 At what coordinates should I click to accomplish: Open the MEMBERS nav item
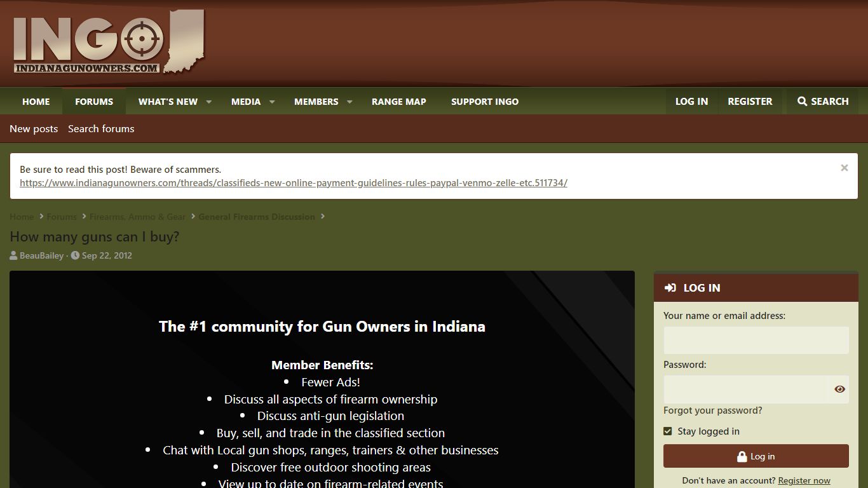[x=316, y=102]
